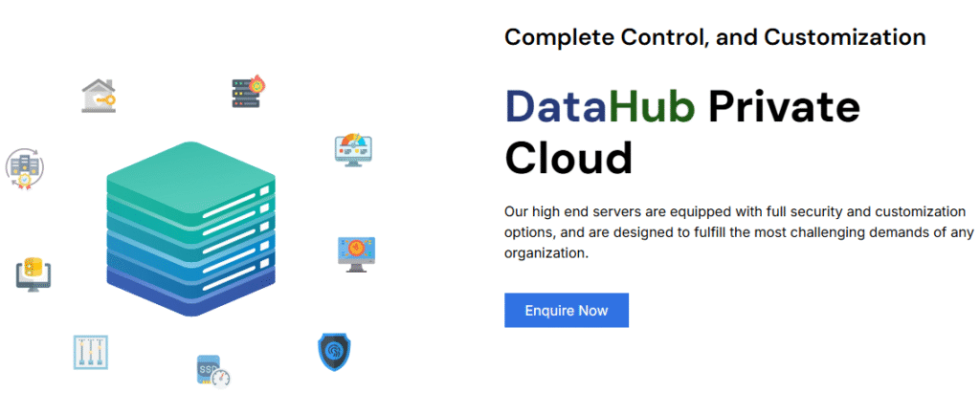The image size is (980, 393).
Task: Click the certified data center badge icon
Action: click(25, 167)
